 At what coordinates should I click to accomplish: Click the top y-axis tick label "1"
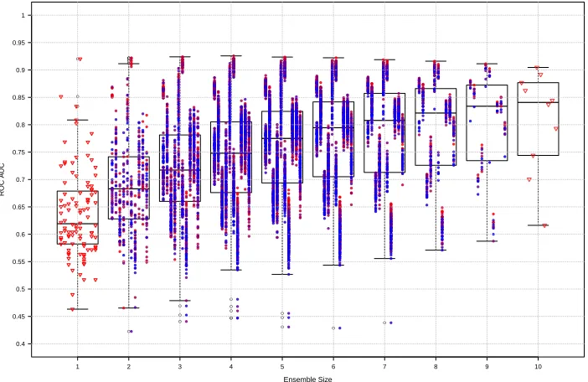[x=23, y=15]
